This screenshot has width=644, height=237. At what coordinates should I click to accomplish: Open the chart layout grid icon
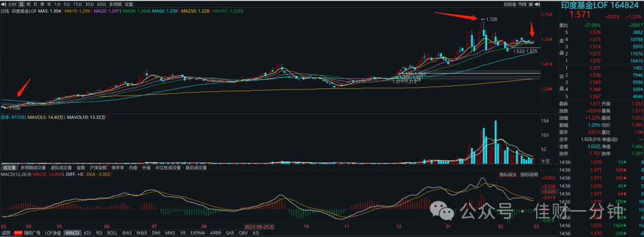[x=531, y=4]
